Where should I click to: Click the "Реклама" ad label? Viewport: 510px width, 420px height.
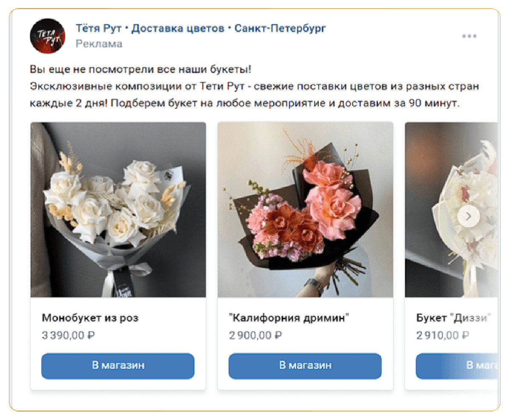click(x=99, y=44)
